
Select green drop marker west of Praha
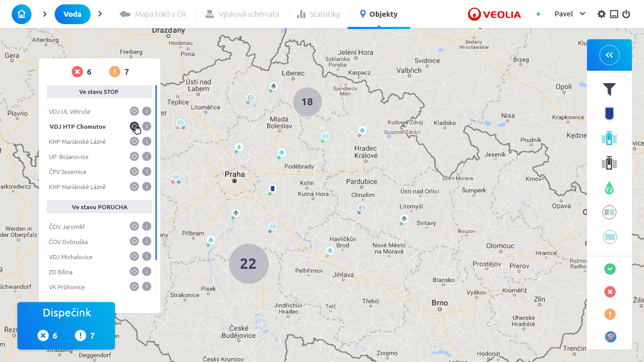(239, 147)
